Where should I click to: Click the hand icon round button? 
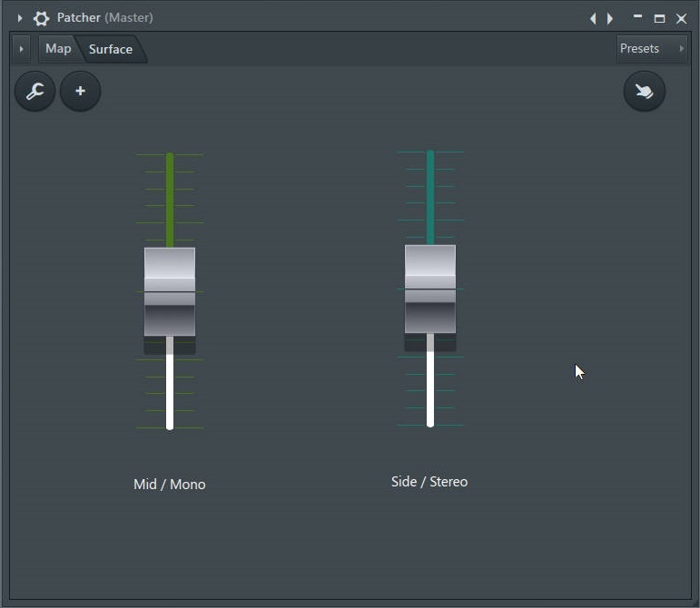click(x=645, y=91)
